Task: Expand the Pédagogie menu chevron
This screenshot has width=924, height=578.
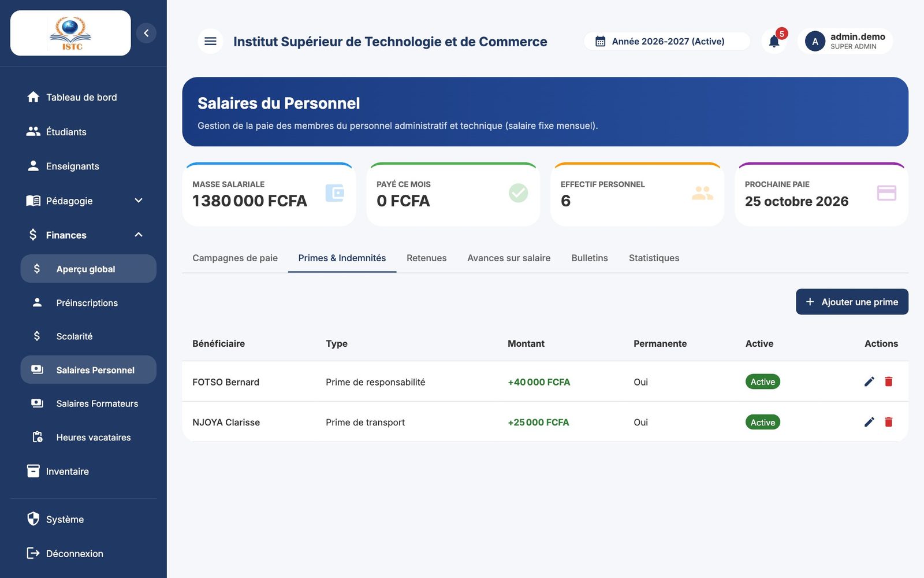Action: pyautogui.click(x=139, y=201)
